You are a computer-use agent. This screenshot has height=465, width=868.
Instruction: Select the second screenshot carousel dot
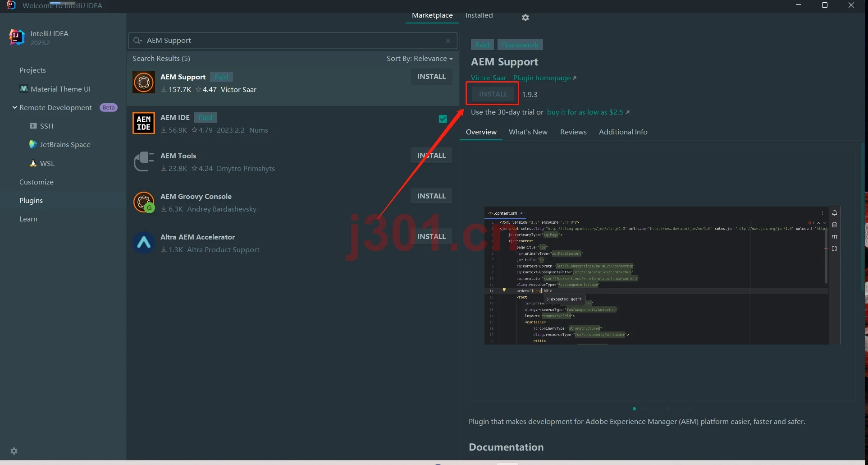(645, 409)
